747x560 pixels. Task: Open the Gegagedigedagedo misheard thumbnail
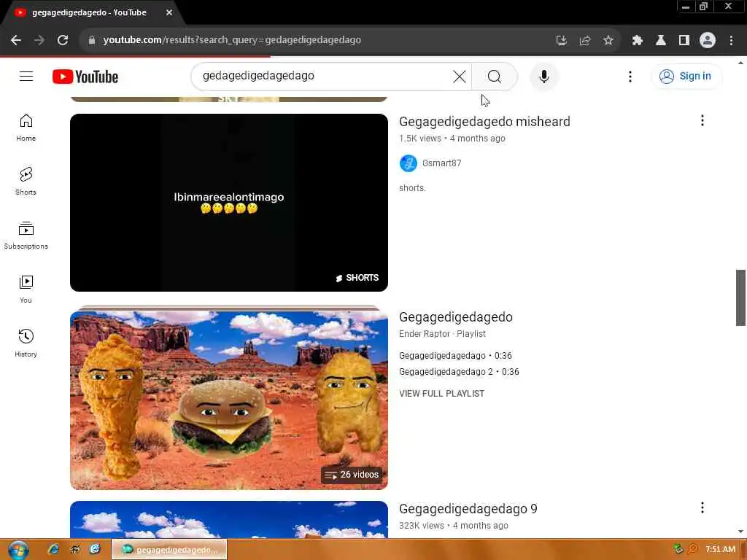pos(228,203)
